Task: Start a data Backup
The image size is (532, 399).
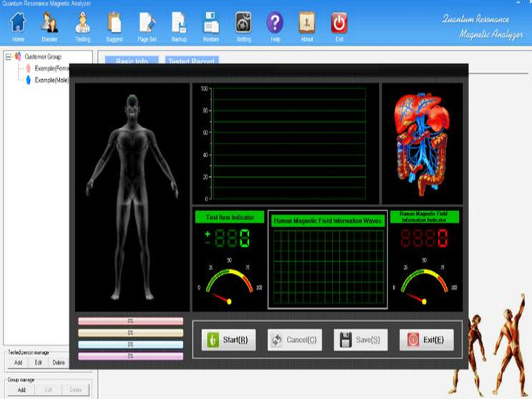Action: [x=179, y=24]
